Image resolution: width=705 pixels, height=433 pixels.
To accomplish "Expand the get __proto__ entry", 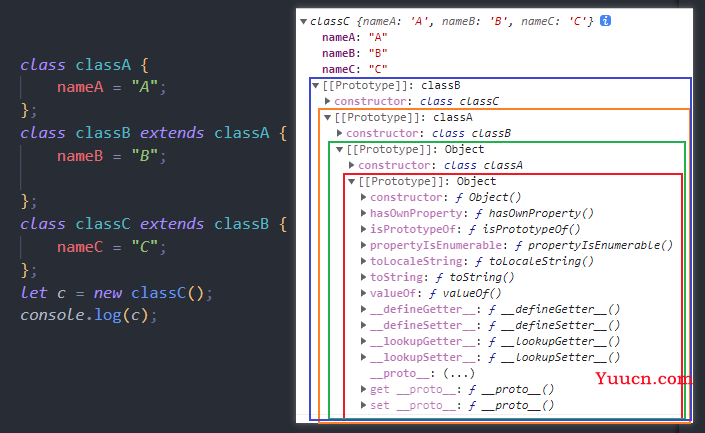I will coord(364,389).
